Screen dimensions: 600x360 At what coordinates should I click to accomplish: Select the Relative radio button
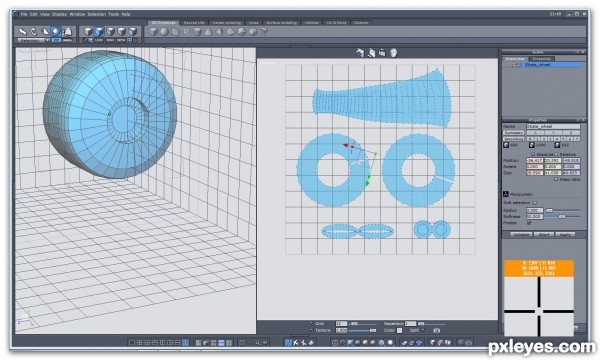tap(557, 154)
